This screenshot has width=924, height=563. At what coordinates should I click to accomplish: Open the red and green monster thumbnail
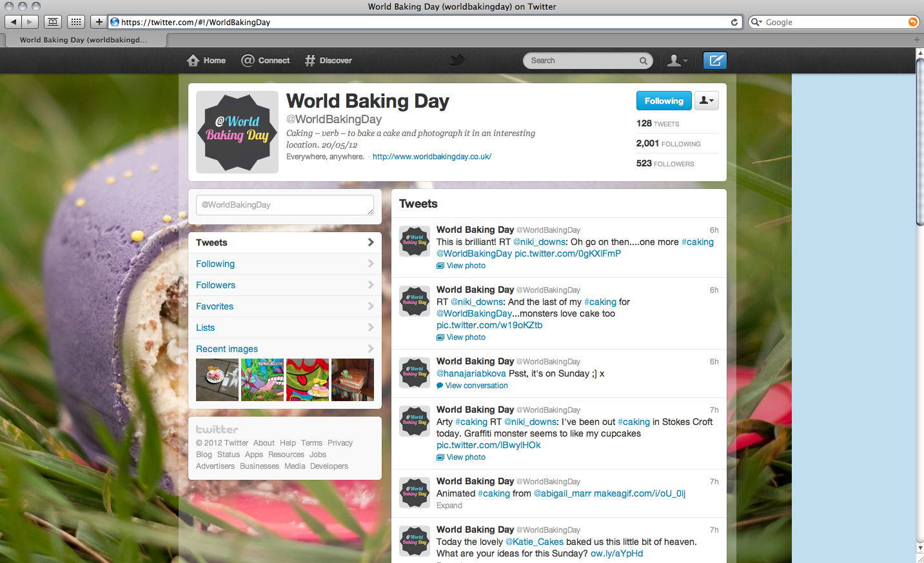(308, 380)
